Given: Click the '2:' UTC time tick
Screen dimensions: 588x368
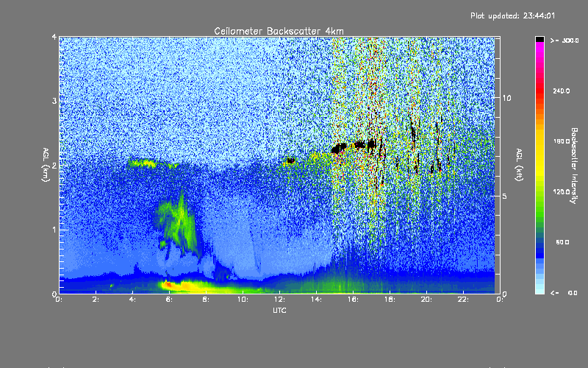Looking at the screenshot, I should pyautogui.click(x=96, y=300).
